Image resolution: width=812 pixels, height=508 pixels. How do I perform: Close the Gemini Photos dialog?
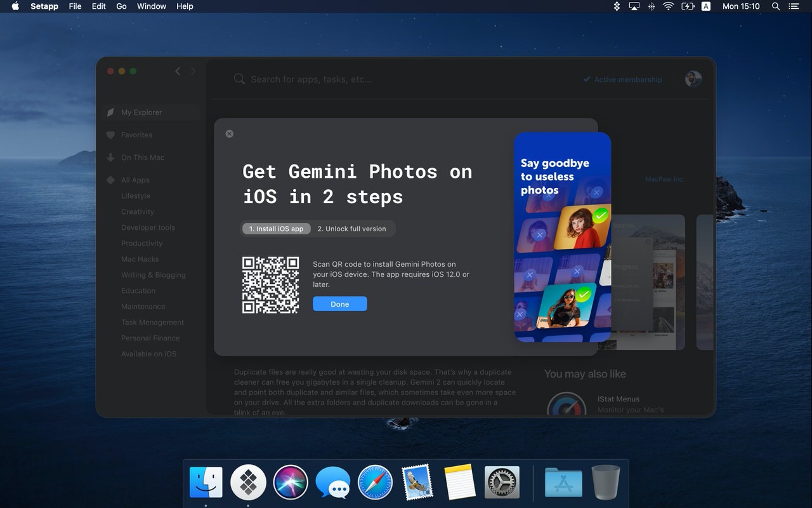[x=230, y=134]
